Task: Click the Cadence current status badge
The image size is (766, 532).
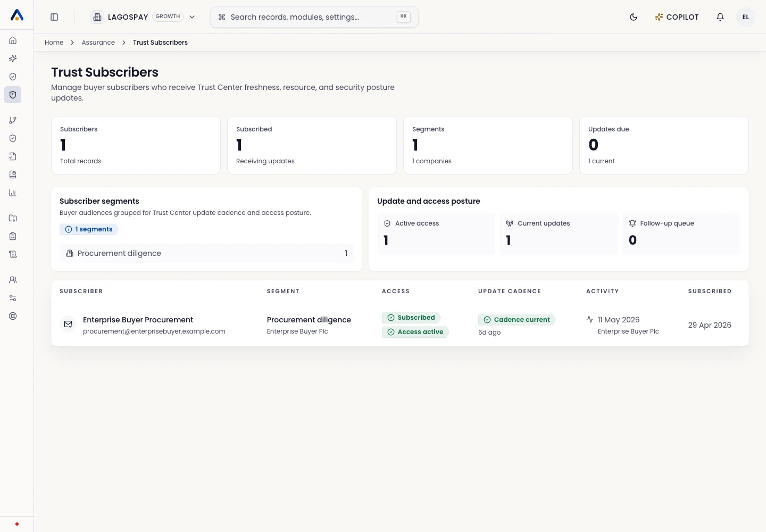Action: pyautogui.click(x=517, y=320)
